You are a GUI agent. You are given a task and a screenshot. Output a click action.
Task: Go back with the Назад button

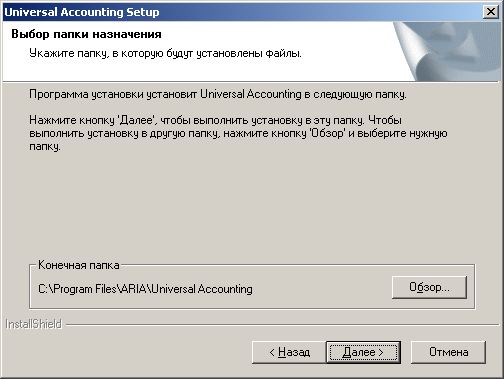pyautogui.click(x=289, y=352)
